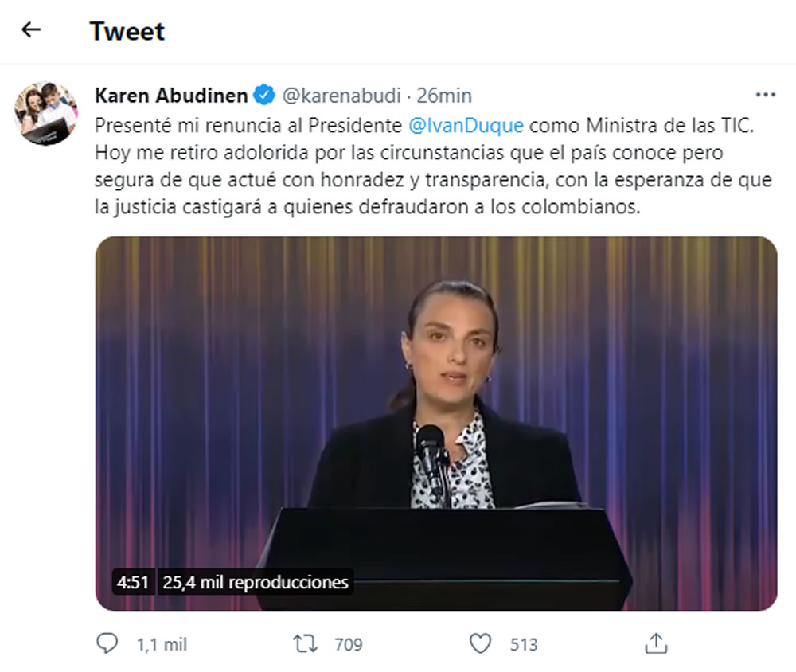Open the three-dot more options menu
Image resolution: width=796 pixels, height=672 pixels.
(765, 95)
